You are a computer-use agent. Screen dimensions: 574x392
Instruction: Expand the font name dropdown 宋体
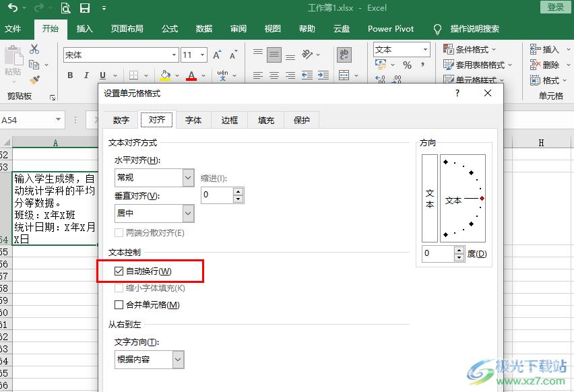pyautogui.click(x=174, y=55)
